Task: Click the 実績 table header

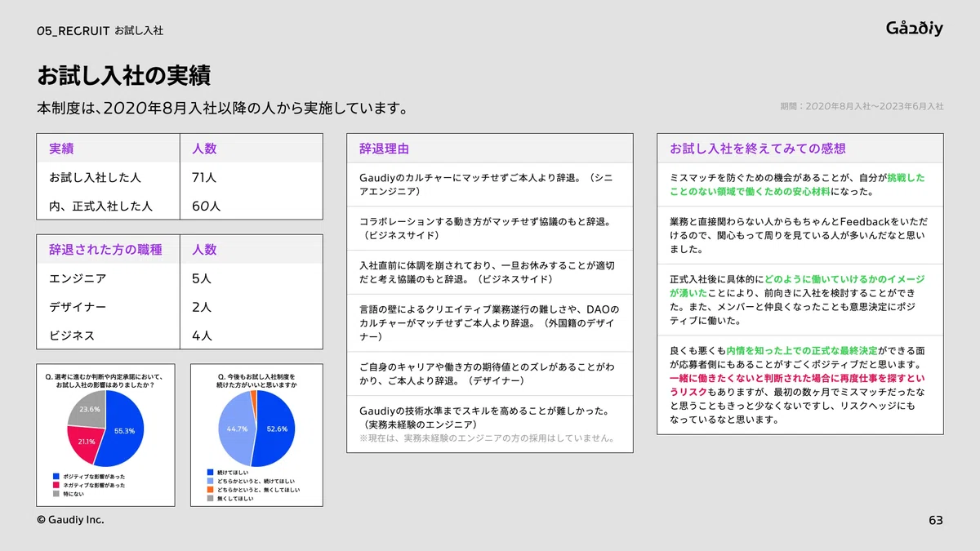Action: [x=61, y=149]
